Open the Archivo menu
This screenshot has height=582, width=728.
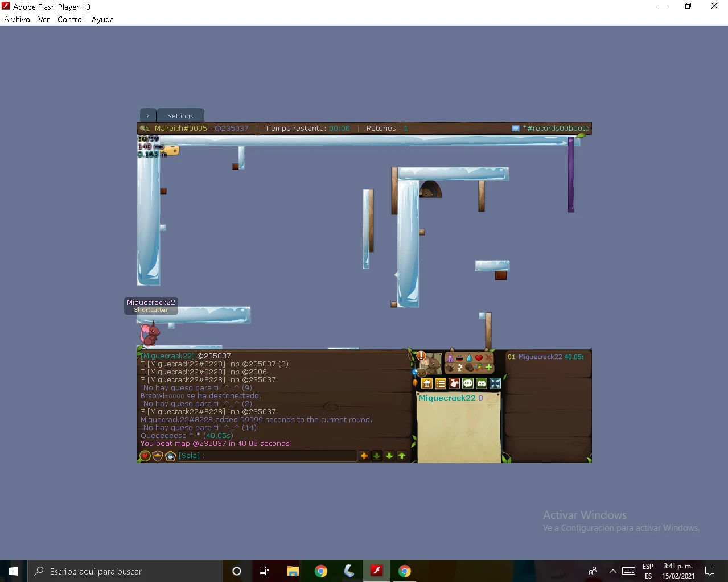[17, 19]
